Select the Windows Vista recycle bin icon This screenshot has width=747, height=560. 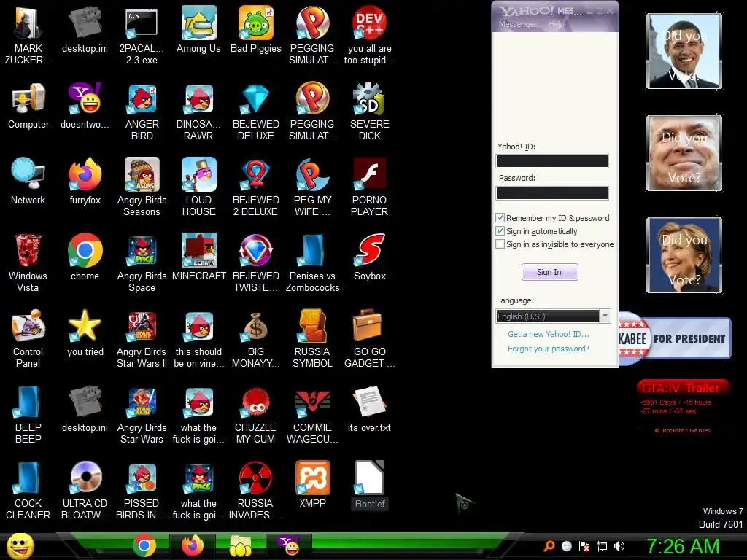(28, 262)
